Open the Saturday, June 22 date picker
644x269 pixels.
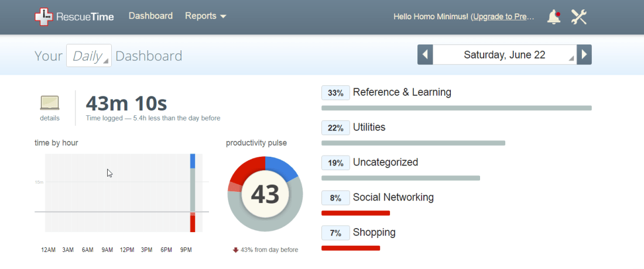pos(505,55)
